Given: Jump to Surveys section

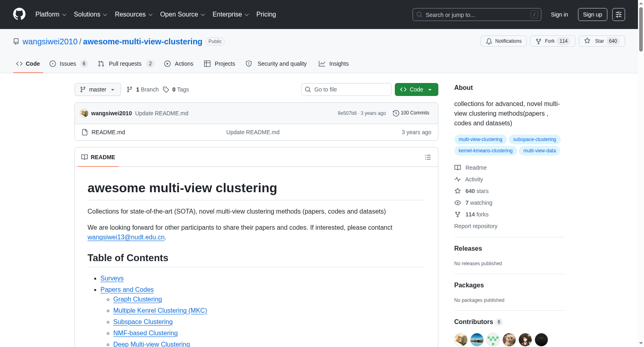Looking at the screenshot, I should click(112, 278).
